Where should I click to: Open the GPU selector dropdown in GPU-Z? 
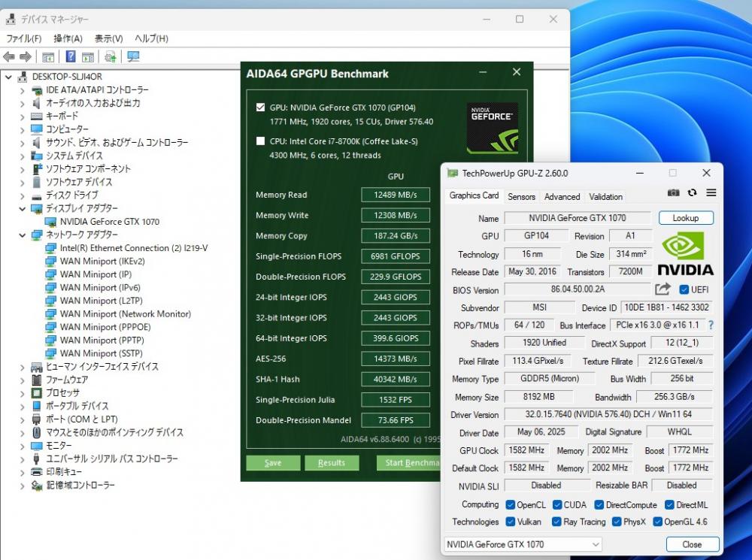tap(523, 544)
